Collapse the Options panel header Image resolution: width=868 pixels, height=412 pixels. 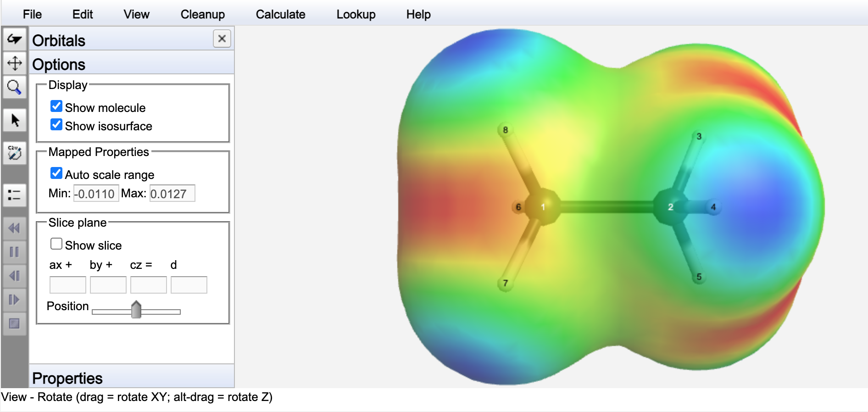coord(59,64)
